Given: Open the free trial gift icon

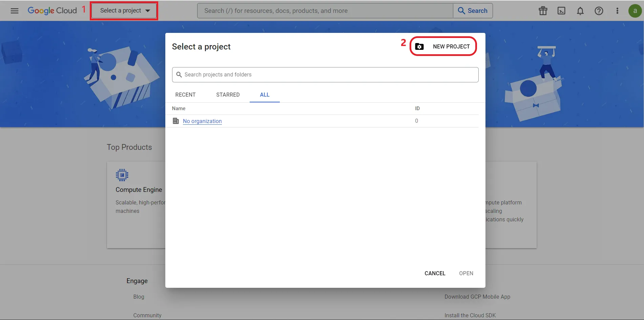Looking at the screenshot, I should tap(543, 11).
